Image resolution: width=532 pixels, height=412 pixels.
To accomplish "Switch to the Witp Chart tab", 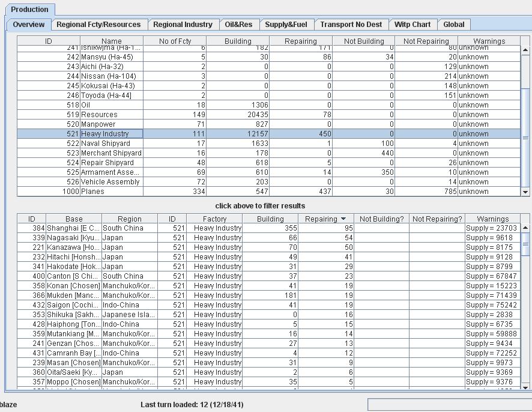I will click(413, 25).
